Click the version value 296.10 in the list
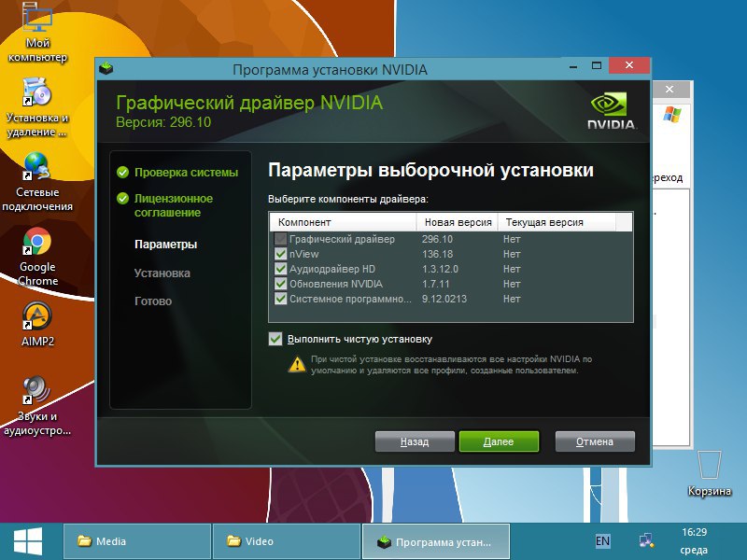Viewport: 747px width, 560px height. pos(437,239)
